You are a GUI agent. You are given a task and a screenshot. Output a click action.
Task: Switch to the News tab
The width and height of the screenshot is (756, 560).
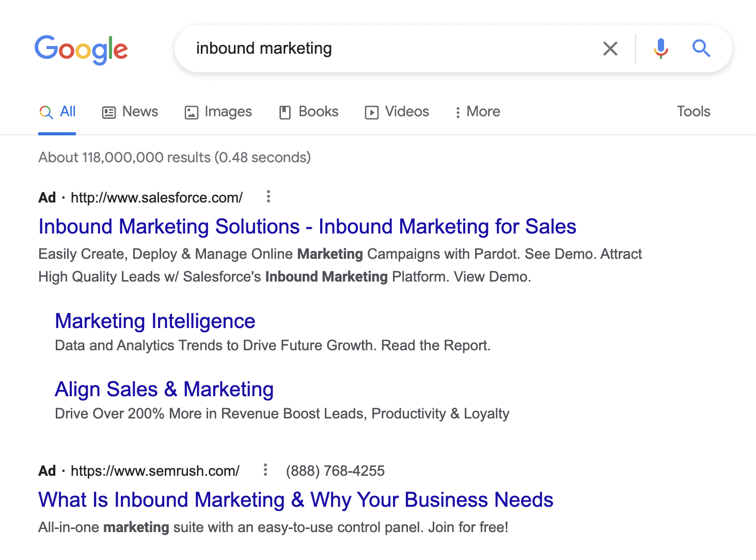pyautogui.click(x=130, y=112)
